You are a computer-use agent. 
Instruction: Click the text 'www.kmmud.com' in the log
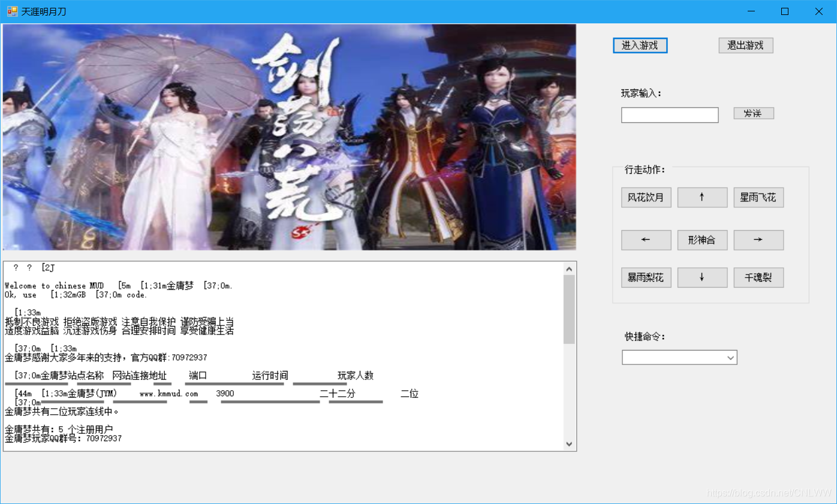[168, 394]
